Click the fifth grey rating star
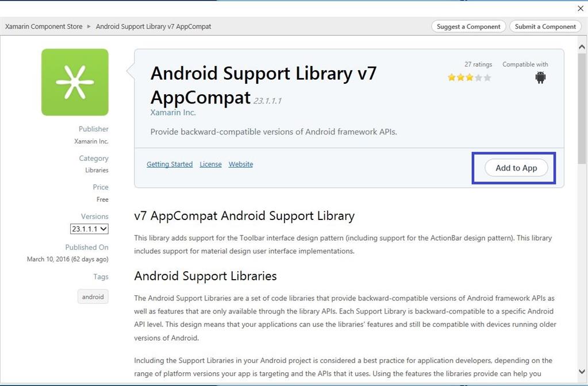The image size is (588, 386). [x=487, y=78]
